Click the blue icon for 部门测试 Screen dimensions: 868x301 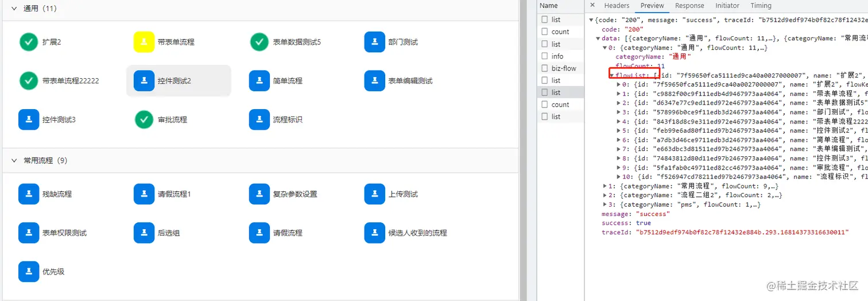pos(375,42)
